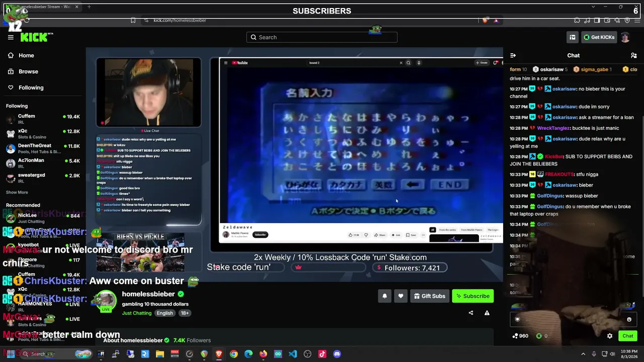Image resolution: width=644 pixels, height=362 pixels.
Task: Expand the followed channels with Show More
Action: (x=17, y=192)
